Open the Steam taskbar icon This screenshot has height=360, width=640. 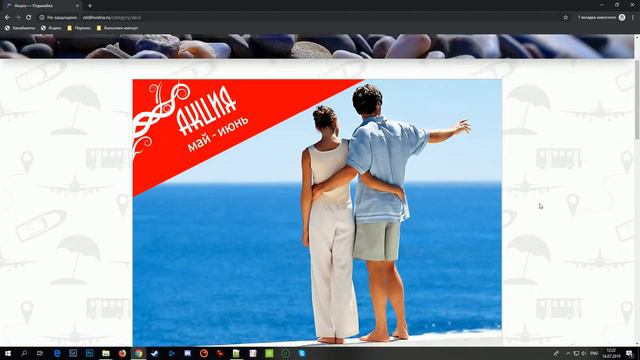point(155,353)
